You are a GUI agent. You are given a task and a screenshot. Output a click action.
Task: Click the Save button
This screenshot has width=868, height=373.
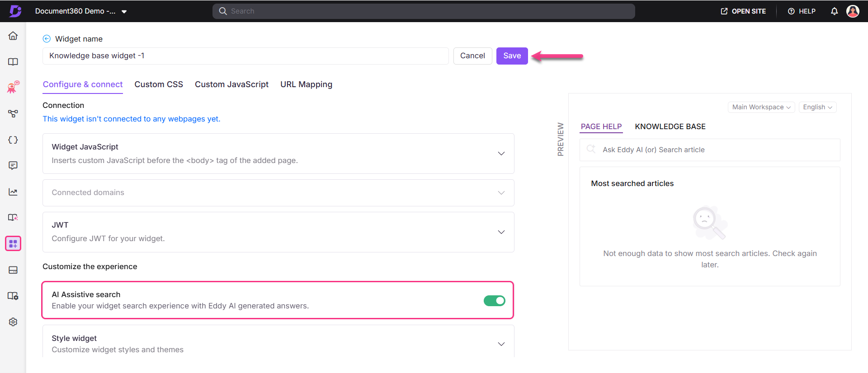(512, 56)
